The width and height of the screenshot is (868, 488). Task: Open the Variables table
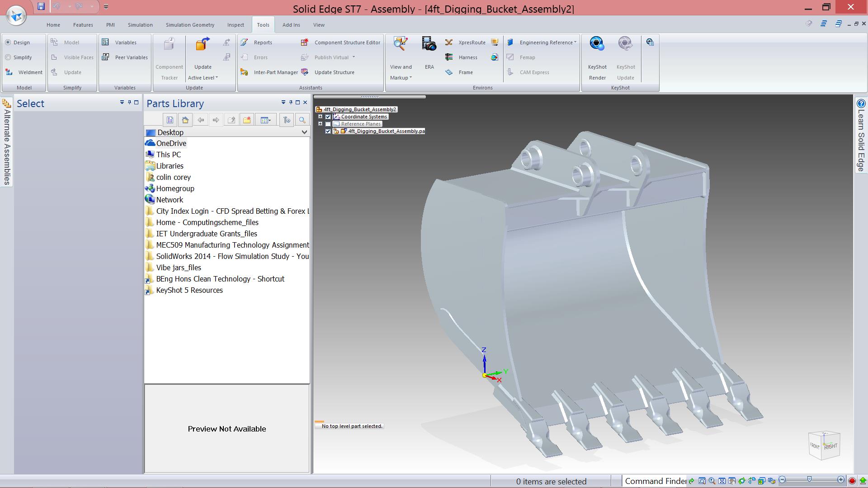(120, 42)
